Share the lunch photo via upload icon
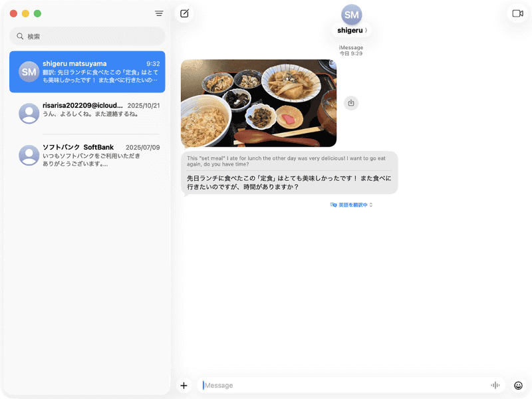This screenshot has height=399, width=532. [x=350, y=102]
